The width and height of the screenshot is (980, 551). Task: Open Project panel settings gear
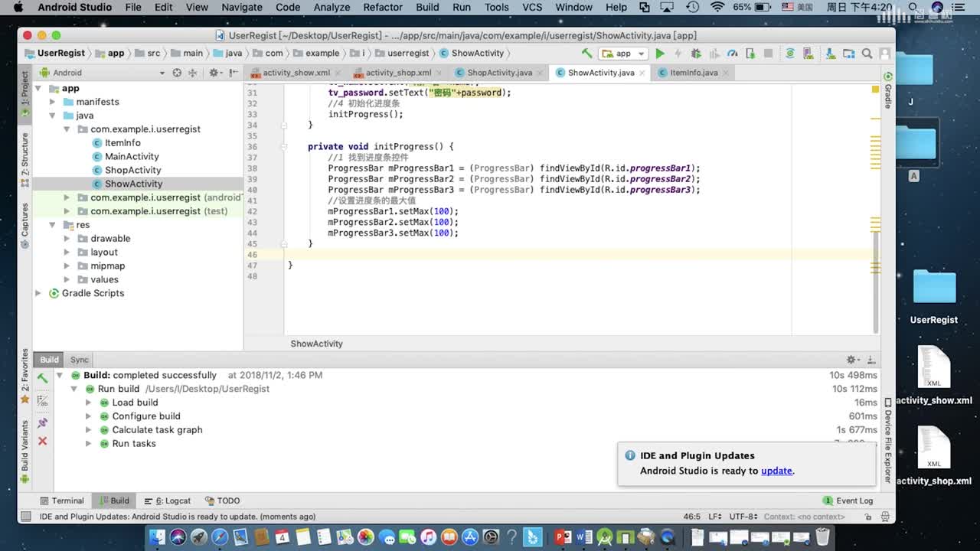[214, 73]
